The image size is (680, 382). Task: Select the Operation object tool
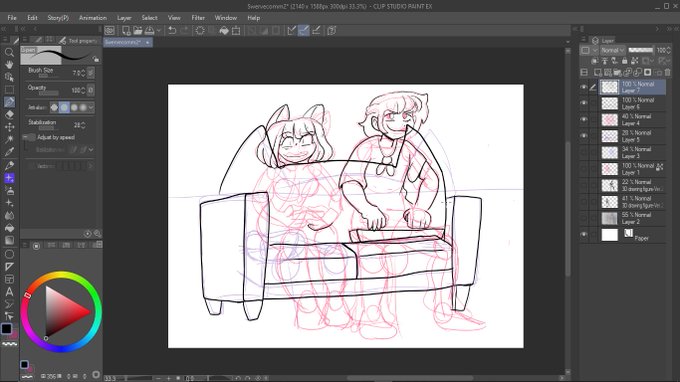click(9, 77)
